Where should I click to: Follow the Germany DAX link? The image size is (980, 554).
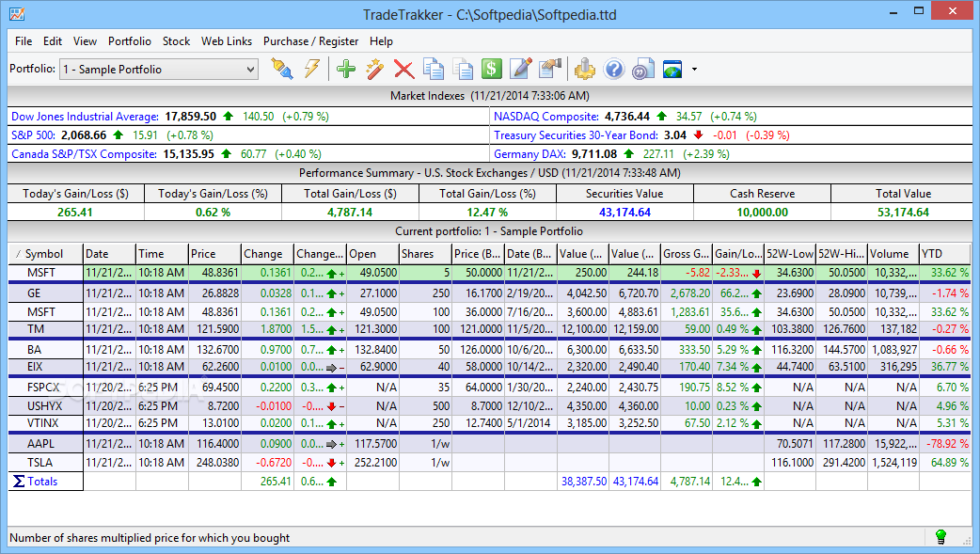(x=530, y=154)
